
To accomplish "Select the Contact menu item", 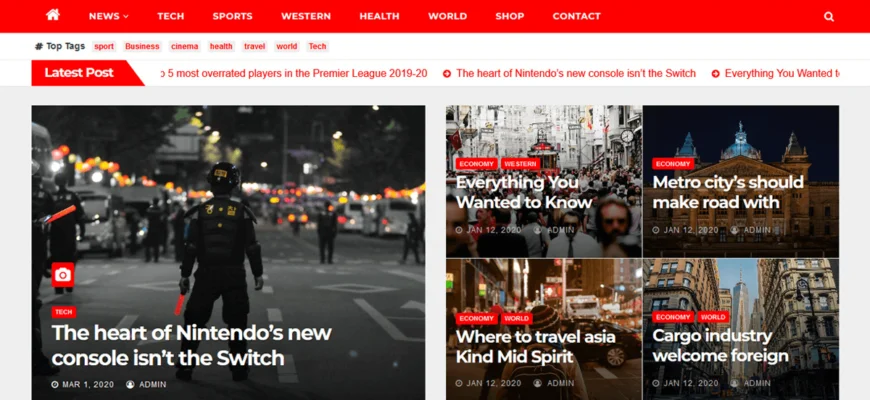I will (576, 17).
